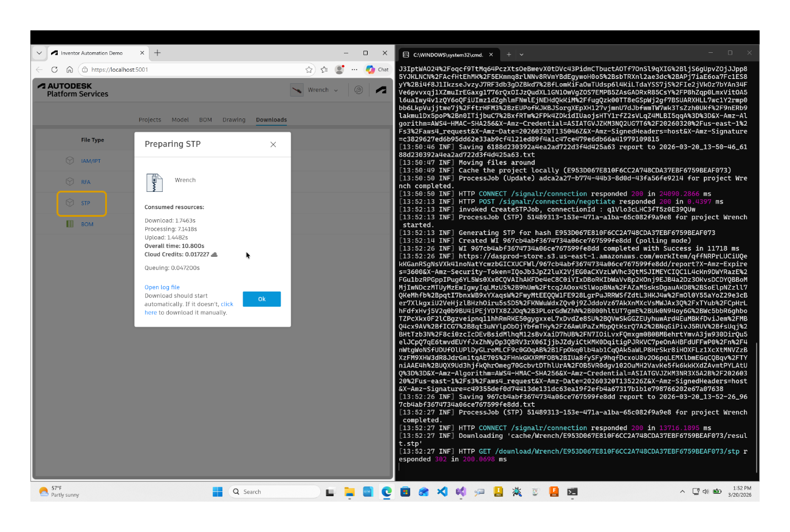This screenshot has height=532, width=790.
Task: Click the zipped Wrench file icon
Action: point(154,182)
